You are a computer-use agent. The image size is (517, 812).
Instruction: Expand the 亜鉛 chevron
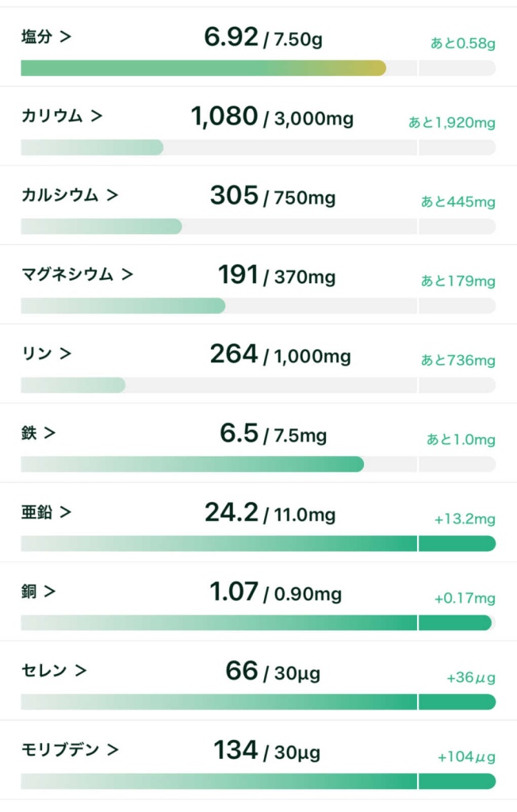(x=65, y=512)
